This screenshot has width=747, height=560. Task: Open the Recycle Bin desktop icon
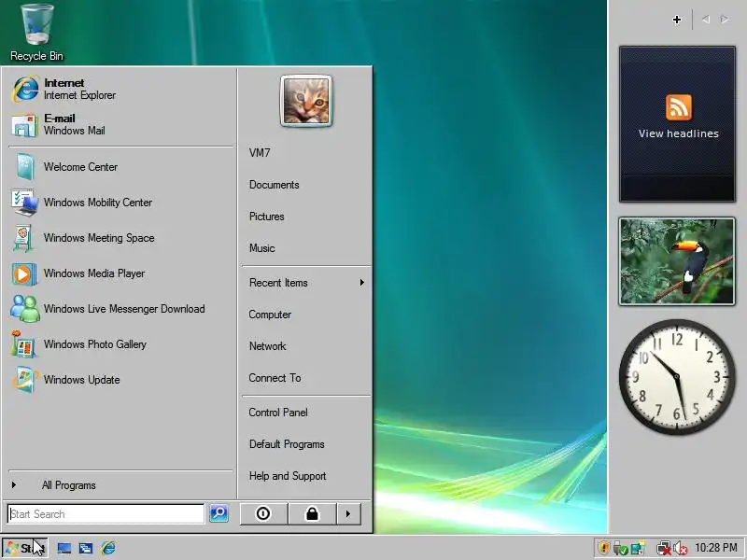(x=36, y=33)
